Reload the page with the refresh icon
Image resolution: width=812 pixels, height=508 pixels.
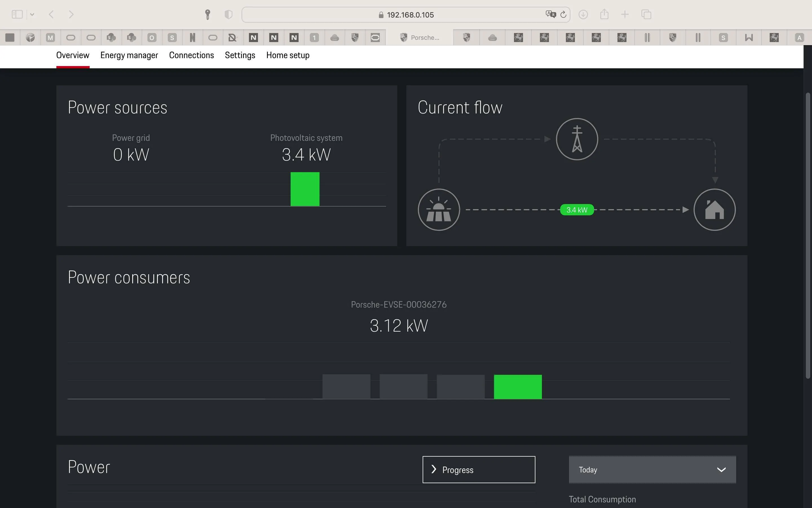click(x=563, y=14)
